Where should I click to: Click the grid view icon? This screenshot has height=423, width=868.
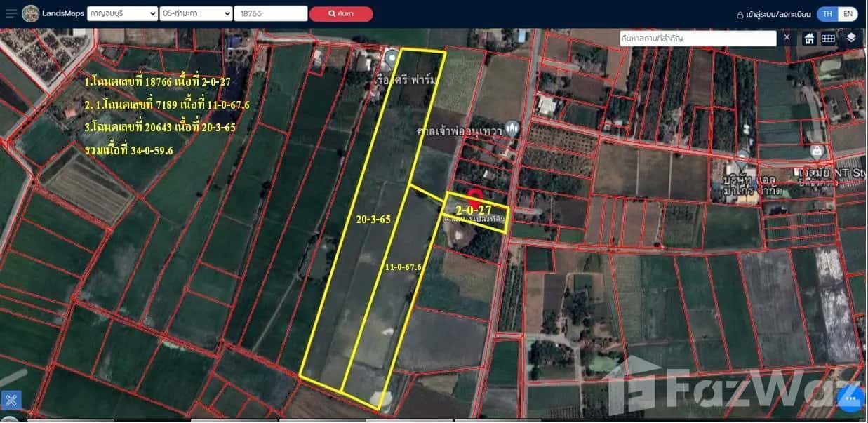point(828,39)
